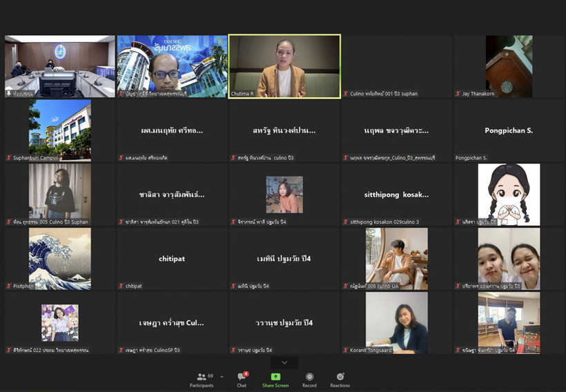Click the Reactions text label
The height and width of the screenshot is (392, 566).
click(340, 386)
